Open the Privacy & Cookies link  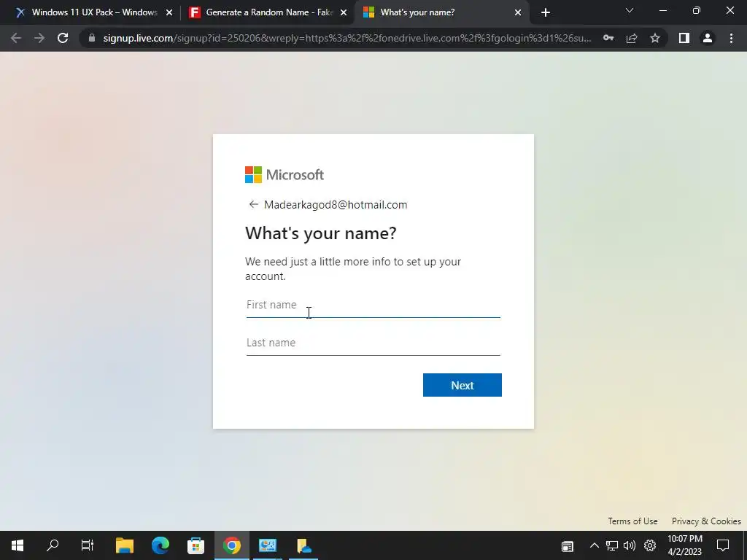706,521
